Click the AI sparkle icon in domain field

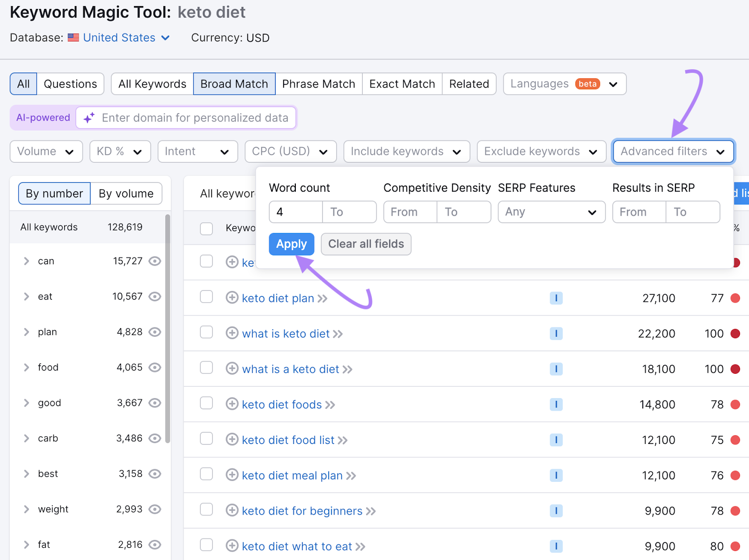coord(88,117)
